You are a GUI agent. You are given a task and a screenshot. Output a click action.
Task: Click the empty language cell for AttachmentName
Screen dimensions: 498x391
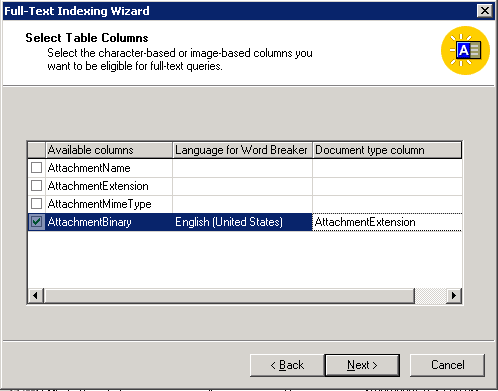click(x=242, y=168)
